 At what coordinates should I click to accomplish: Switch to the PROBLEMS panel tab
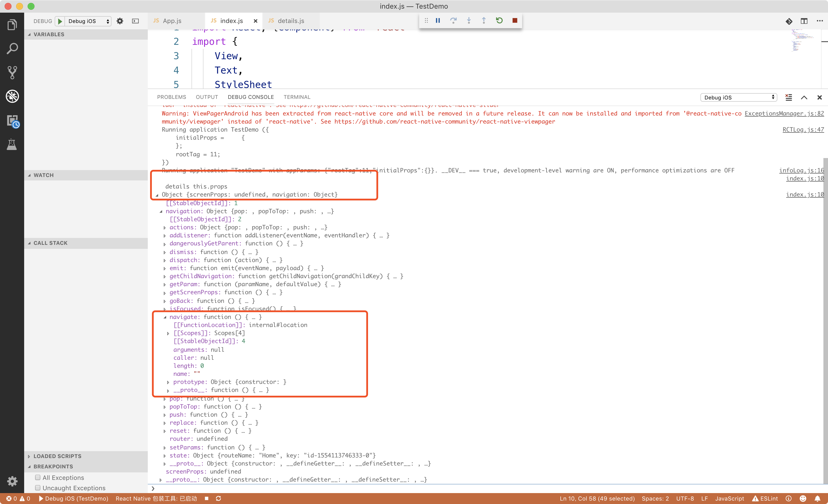tap(171, 97)
